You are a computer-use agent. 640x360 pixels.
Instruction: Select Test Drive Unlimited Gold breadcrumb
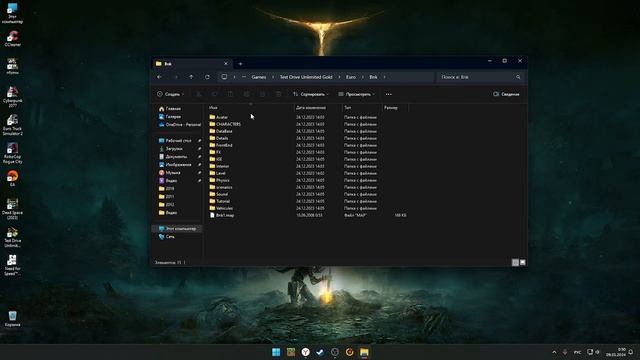pos(306,77)
